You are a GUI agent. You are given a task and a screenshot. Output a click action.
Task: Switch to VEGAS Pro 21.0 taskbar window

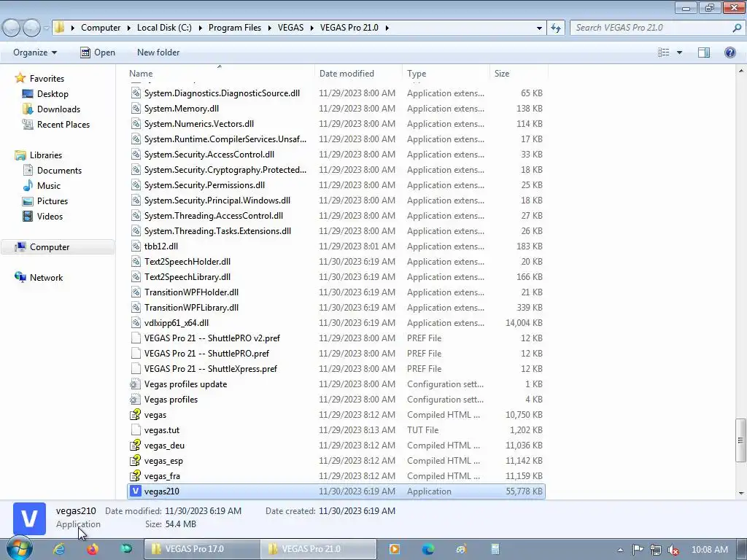(319, 548)
